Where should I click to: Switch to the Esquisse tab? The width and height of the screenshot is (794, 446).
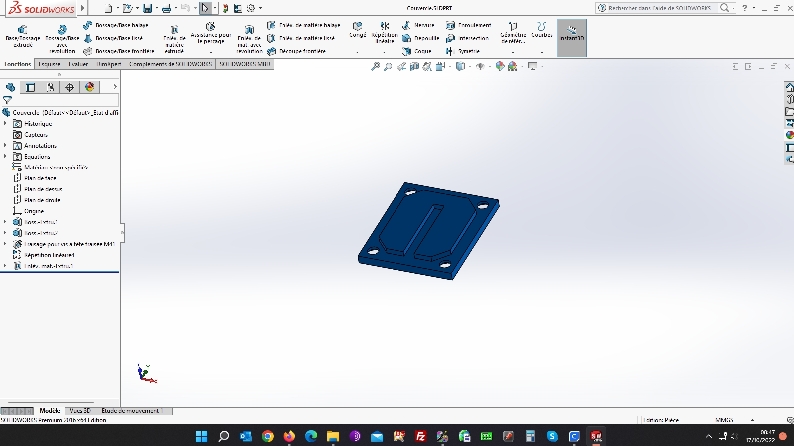[x=49, y=63]
